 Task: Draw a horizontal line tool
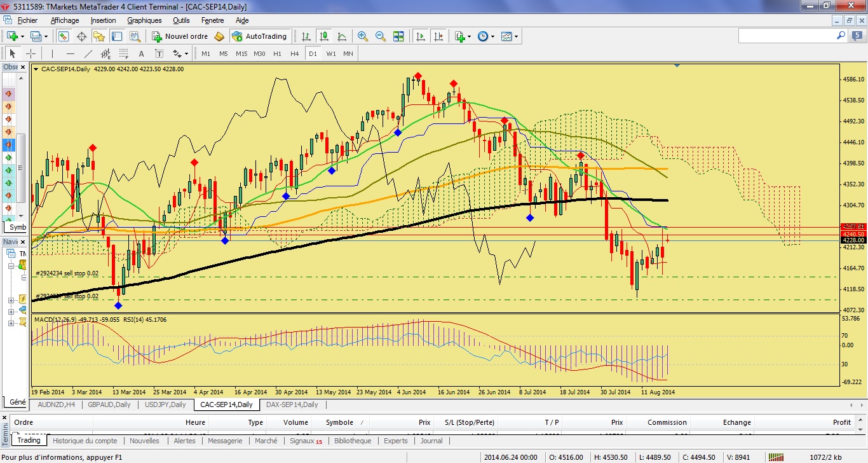point(70,53)
